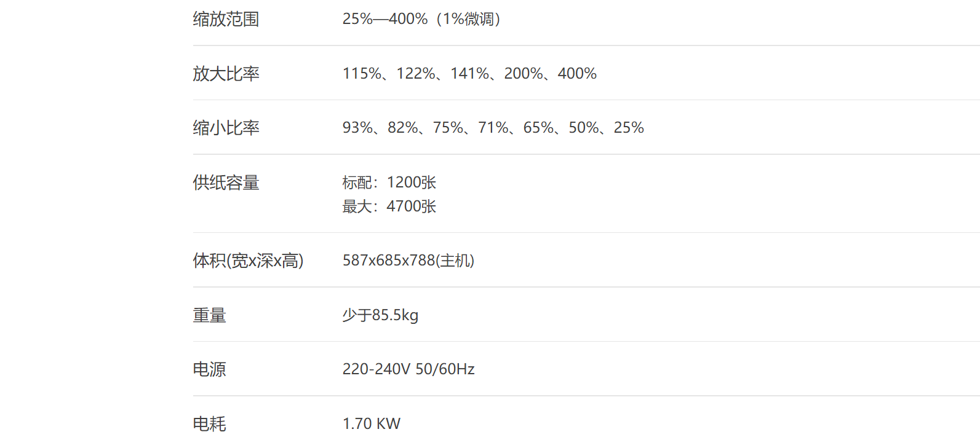Click the 标配：1200张 text
The height and width of the screenshot is (448, 980).
tap(389, 183)
